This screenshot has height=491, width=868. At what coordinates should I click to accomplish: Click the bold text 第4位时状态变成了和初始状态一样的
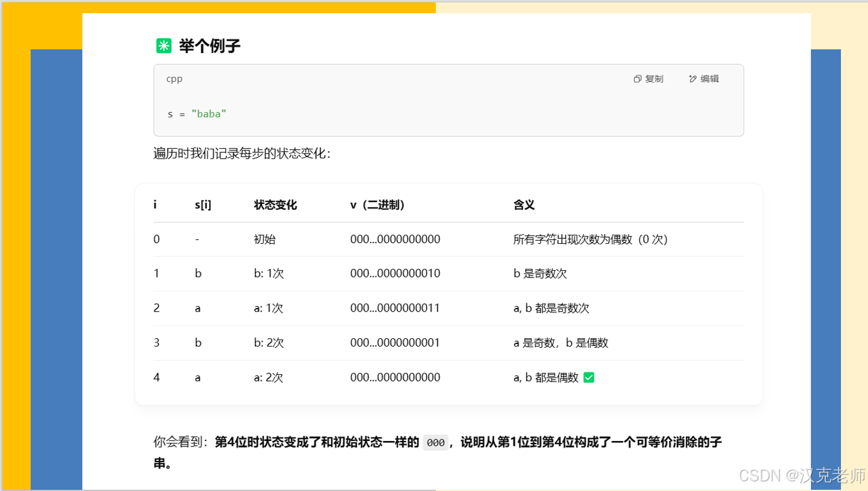[317, 442]
